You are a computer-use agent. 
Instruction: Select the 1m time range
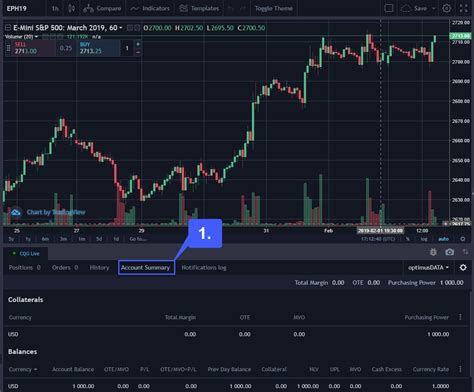81,239
